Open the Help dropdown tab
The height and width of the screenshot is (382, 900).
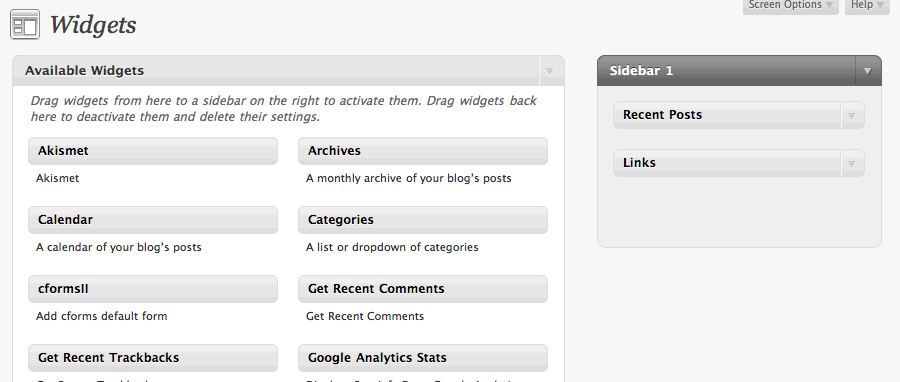(x=867, y=6)
